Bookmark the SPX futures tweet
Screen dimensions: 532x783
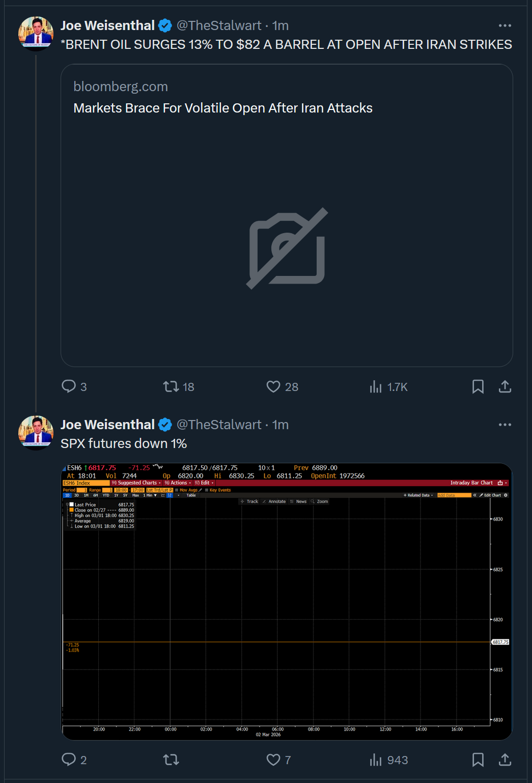(478, 760)
